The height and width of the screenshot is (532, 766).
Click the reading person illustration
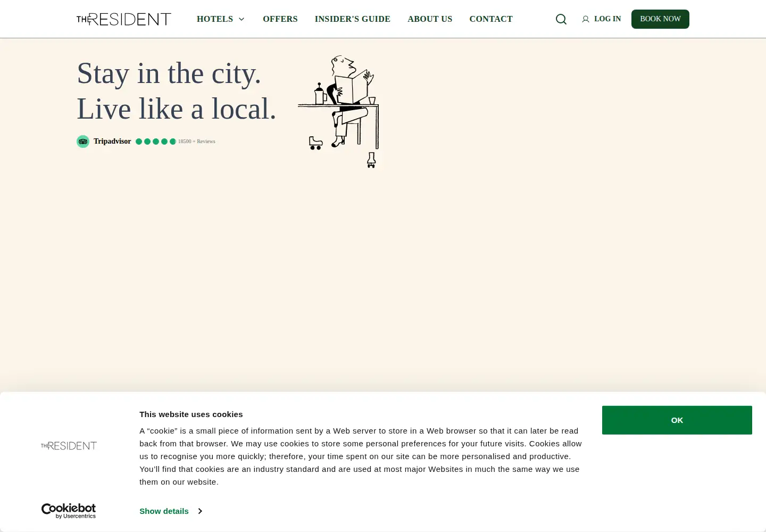[338, 112]
